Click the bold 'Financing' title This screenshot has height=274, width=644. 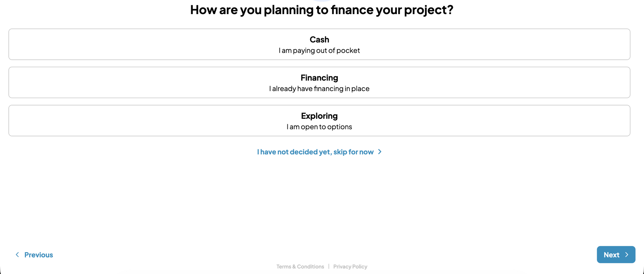click(x=319, y=78)
